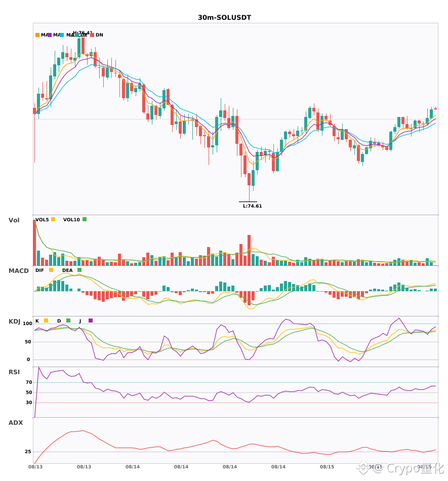Click the purple J legend swatch
448x481 pixels.
coord(91,320)
